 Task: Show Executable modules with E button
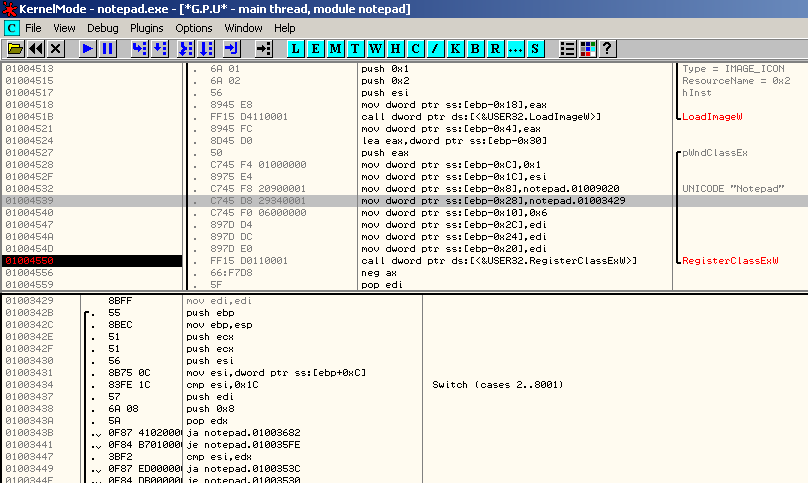(315, 48)
